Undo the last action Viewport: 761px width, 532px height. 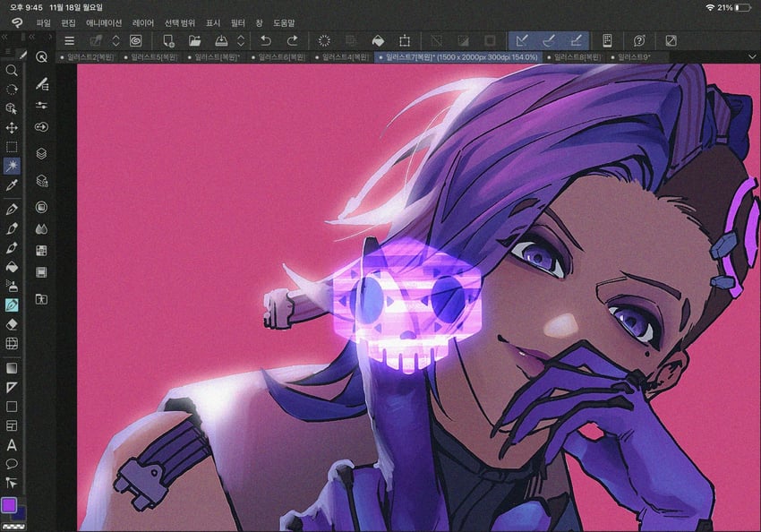tap(266, 41)
